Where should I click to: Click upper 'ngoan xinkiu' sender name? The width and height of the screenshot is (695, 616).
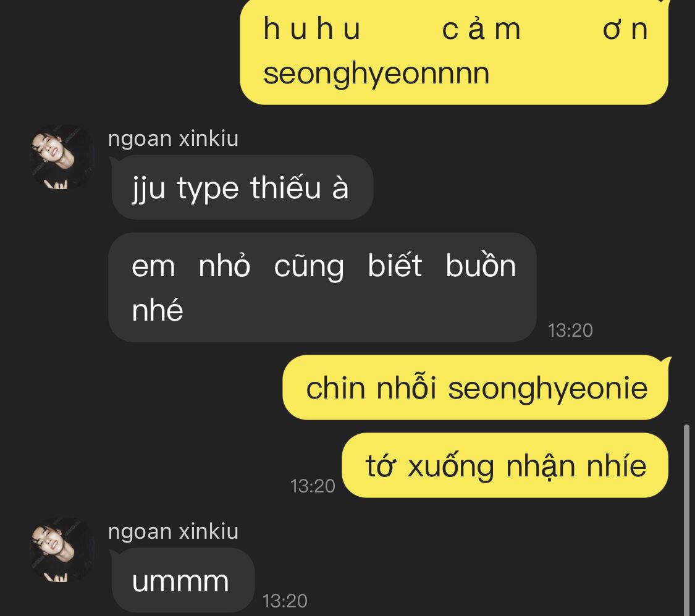174,138
